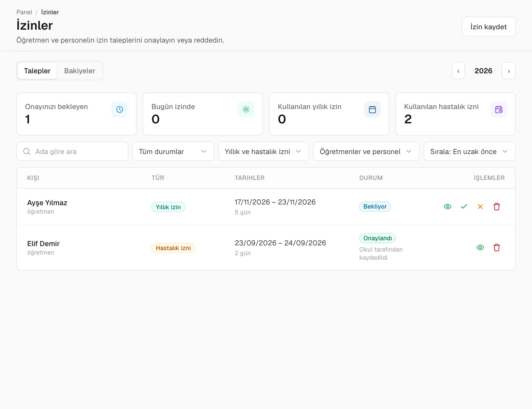This screenshot has width=532, height=409.
Task: Open the Sırala: En uzak önce sort dropdown
Action: [x=470, y=151]
